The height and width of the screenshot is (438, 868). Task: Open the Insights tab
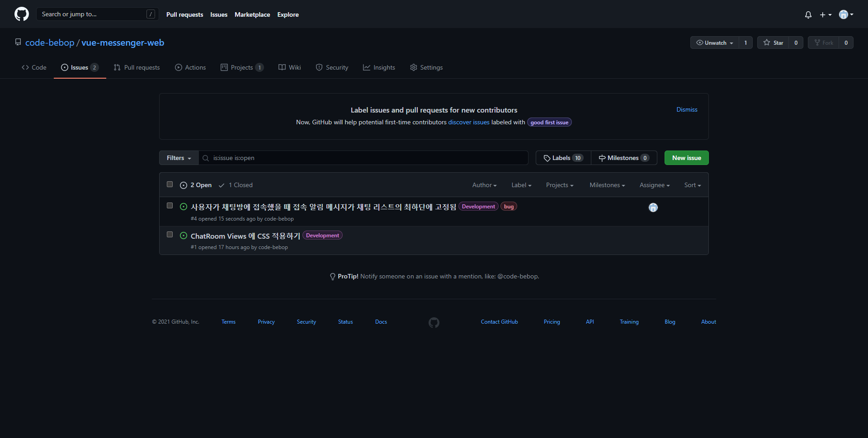[379, 67]
